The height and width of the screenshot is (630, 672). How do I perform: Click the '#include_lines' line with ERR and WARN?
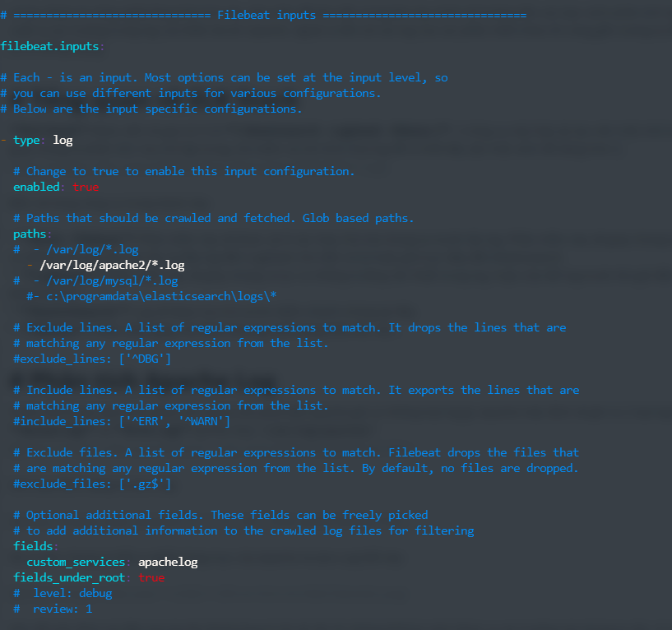(122, 421)
